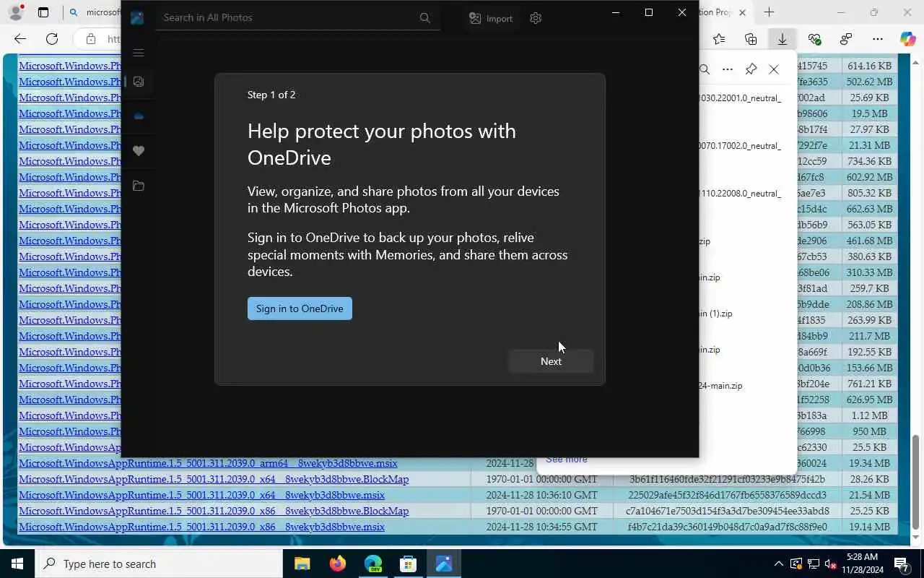
Task: Click the 614.16 KB size cell
Action: (x=870, y=66)
